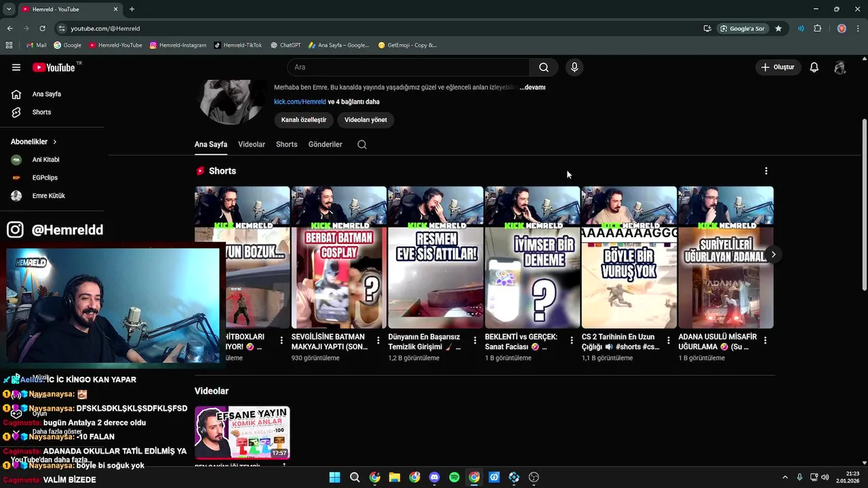868x488 pixels.
Task: Open Spotify from the taskbar
Action: pos(454,477)
